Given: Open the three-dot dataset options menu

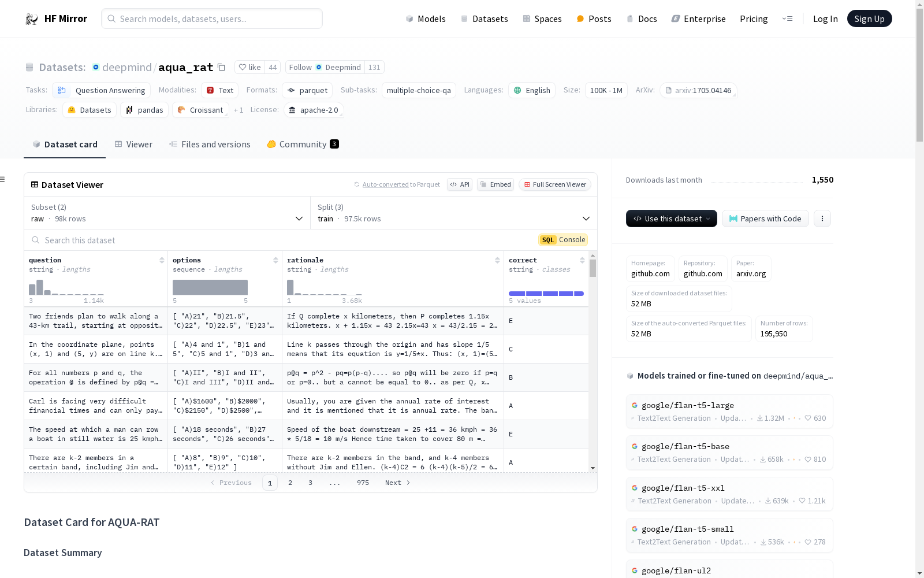Looking at the screenshot, I should [x=822, y=218].
